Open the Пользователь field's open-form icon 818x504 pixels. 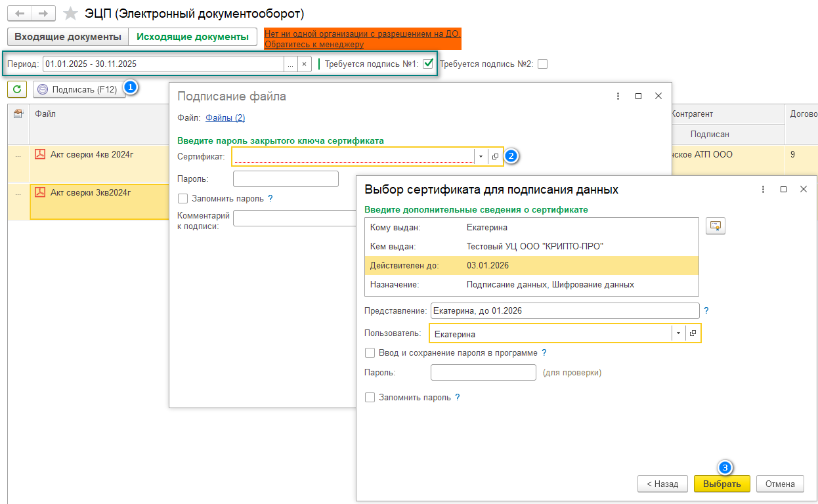pos(693,333)
